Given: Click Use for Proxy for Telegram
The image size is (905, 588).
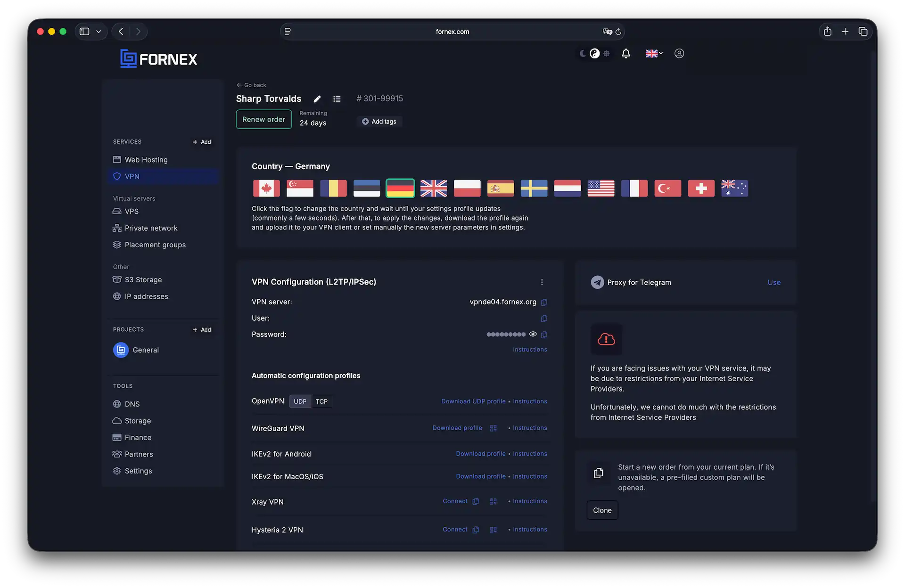Looking at the screenshot, I should click(x=774, y=283).
